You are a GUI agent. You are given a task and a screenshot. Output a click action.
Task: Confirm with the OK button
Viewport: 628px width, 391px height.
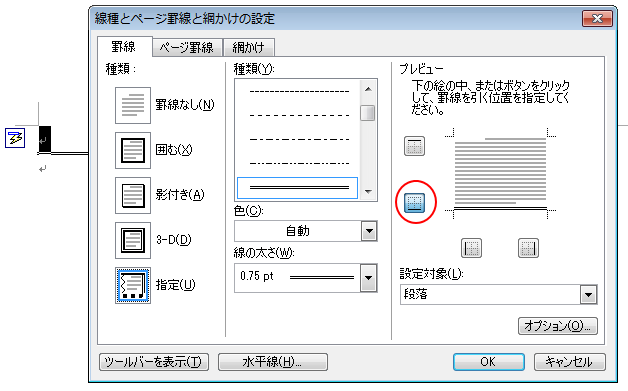coord(489,362)
